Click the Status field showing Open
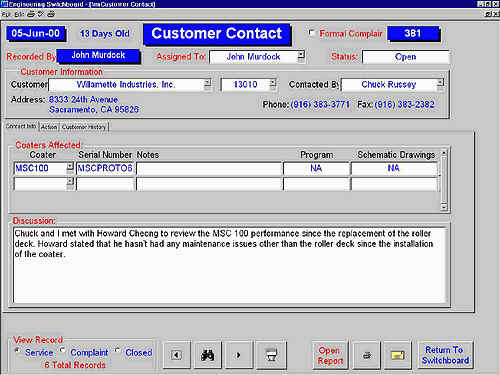Screen dimensions: 500x375 point(405,57)
